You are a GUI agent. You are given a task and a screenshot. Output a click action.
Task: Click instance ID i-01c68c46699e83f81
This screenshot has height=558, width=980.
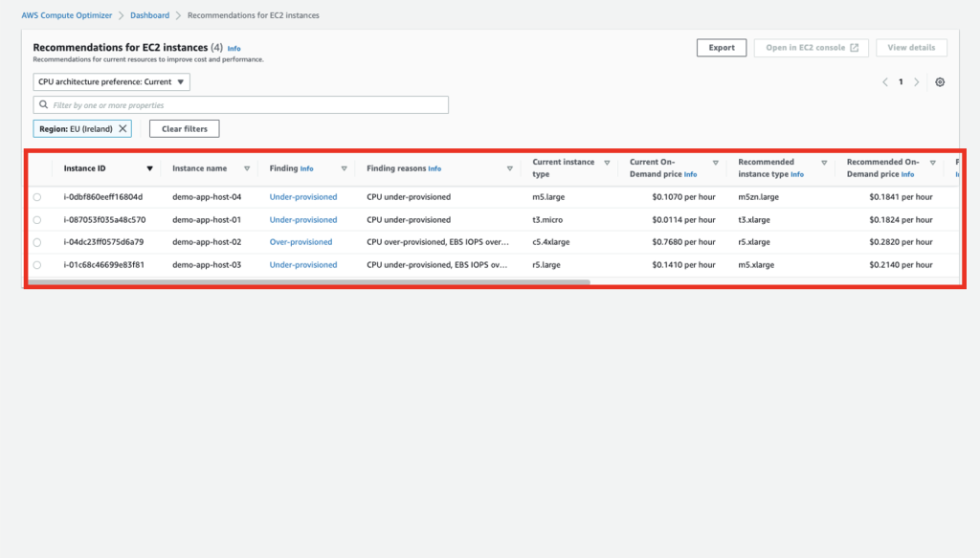pyautogui.click(x=103, y=265)
